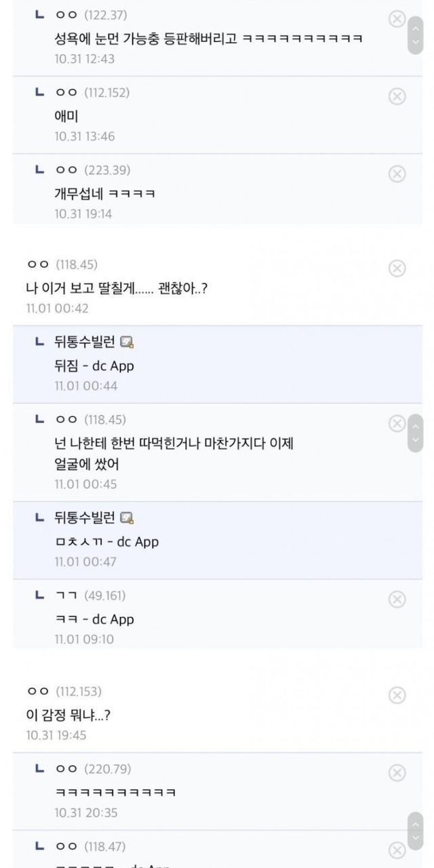Delete the 118.47 reply at the bottom
Screen dimensions: 434x868
coord(397,850)
